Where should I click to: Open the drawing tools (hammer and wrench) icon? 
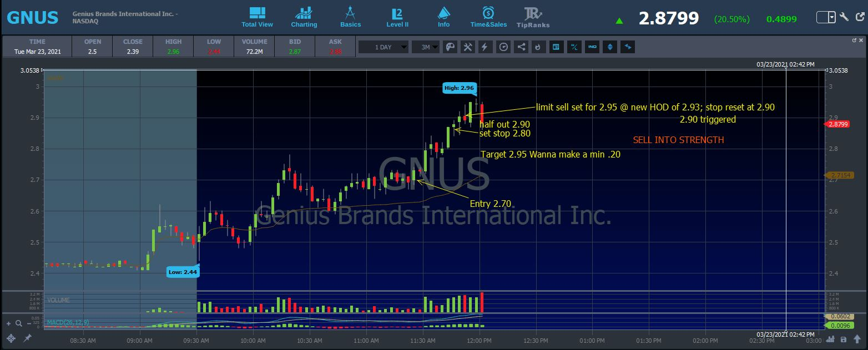pos(468,47)
